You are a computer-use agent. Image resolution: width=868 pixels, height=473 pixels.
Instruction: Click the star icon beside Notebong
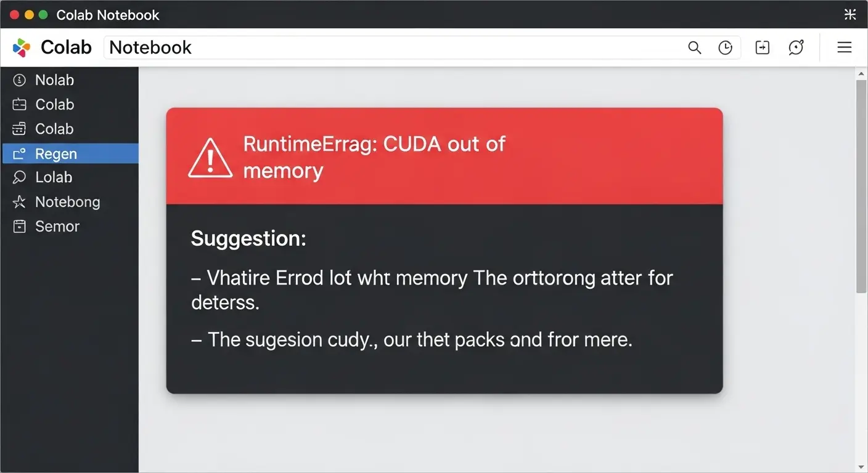tap(20, 202)
